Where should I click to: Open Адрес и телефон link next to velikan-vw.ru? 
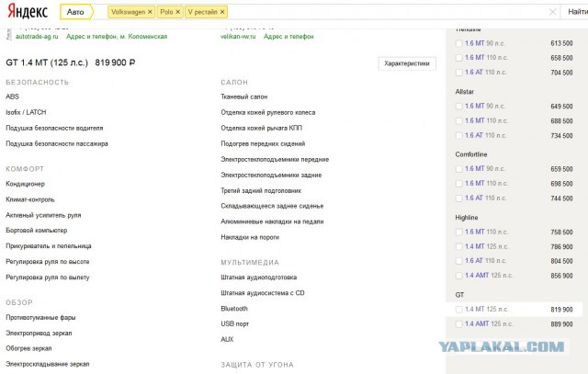288,37
